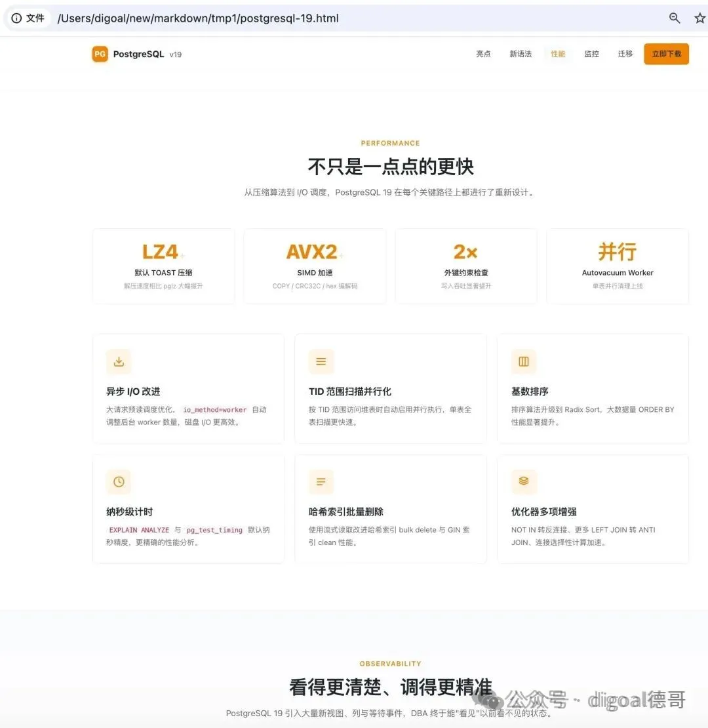Click the TID 范围扫描并行化 title
This screenshot has width=708, height=728.
[x=350, y=392]
